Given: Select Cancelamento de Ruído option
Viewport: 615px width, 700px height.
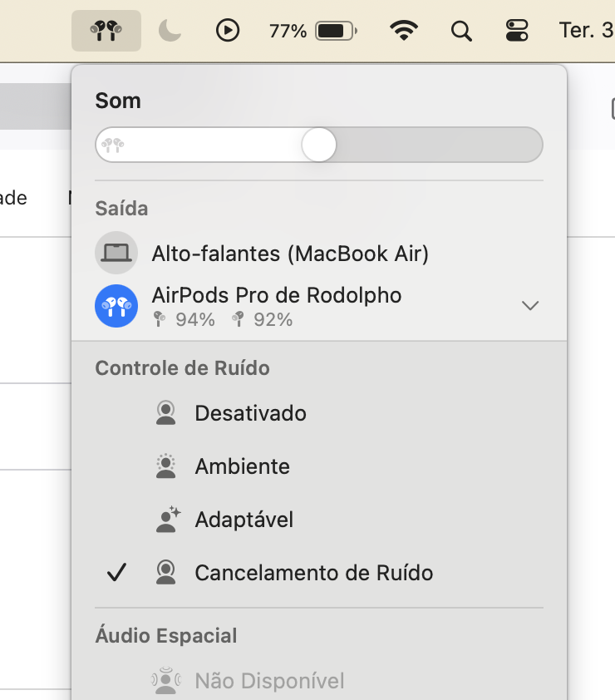Looking at the screenshot, I should coord(313,573).
